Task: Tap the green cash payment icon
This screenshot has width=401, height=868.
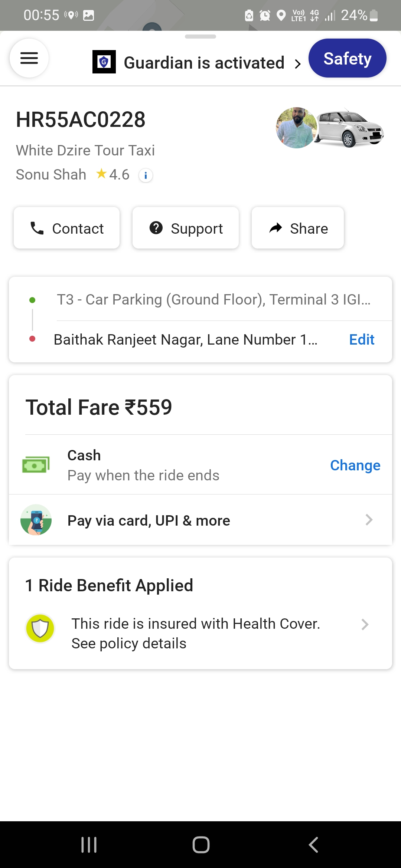Action: [36, 465]
